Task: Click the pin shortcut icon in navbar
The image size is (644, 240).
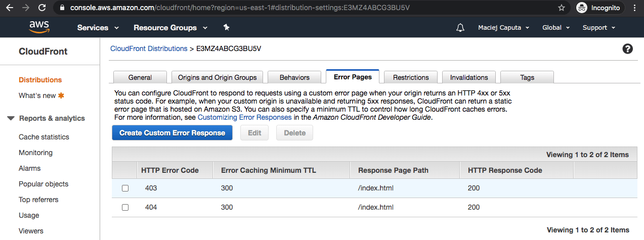Action: 226,27
